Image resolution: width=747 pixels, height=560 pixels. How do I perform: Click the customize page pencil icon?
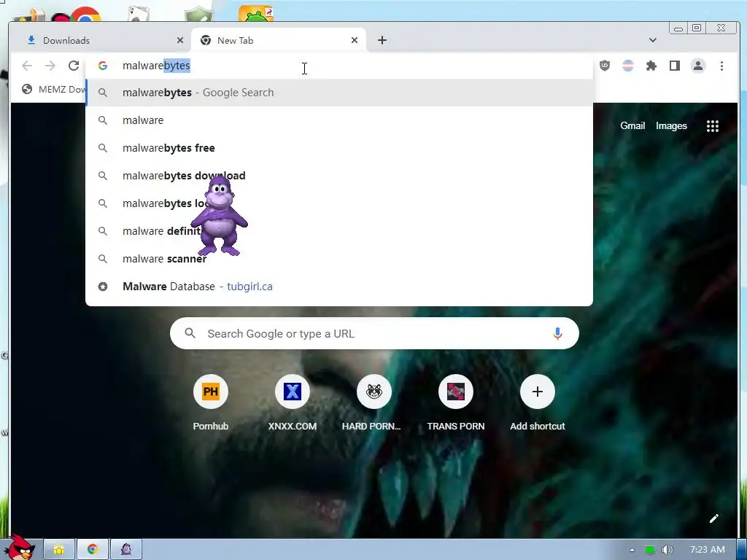(713, 518)
